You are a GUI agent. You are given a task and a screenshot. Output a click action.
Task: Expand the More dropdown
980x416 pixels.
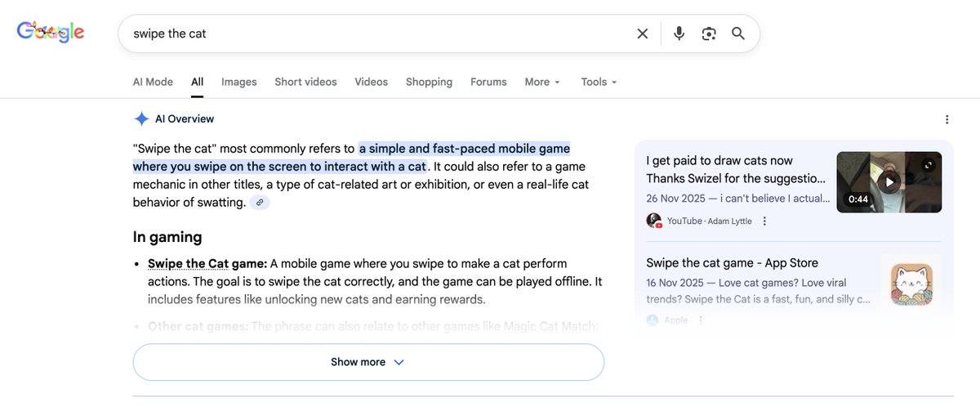click(542, 82)
